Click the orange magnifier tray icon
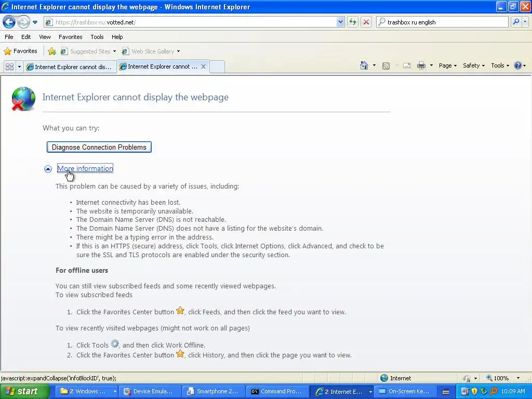This screenshot has height=399, width=532. 494,392
